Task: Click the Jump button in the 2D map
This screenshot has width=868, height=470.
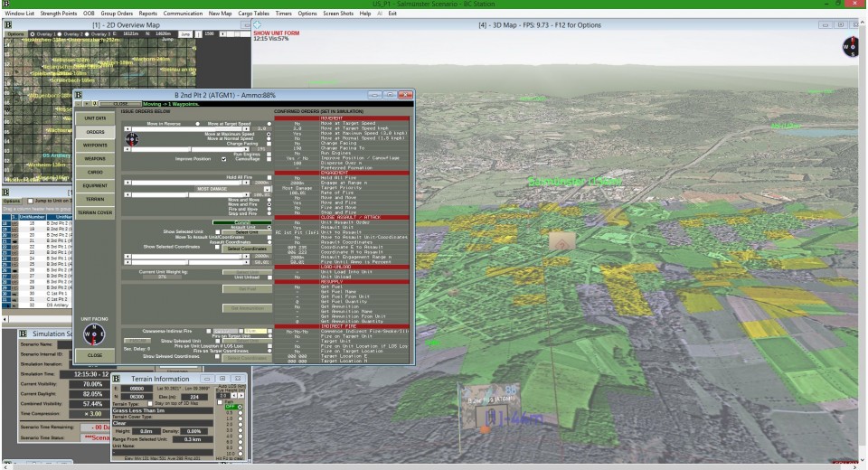Action: pos(185,33)
